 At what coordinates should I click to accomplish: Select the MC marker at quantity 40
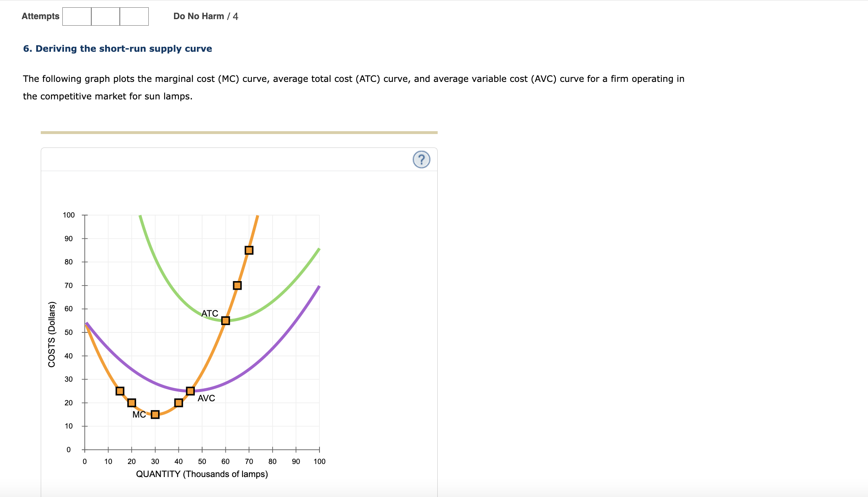coord(178,402)
